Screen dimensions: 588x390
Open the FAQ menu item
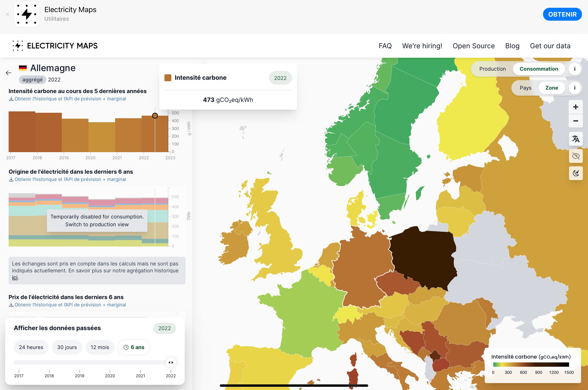385,46
